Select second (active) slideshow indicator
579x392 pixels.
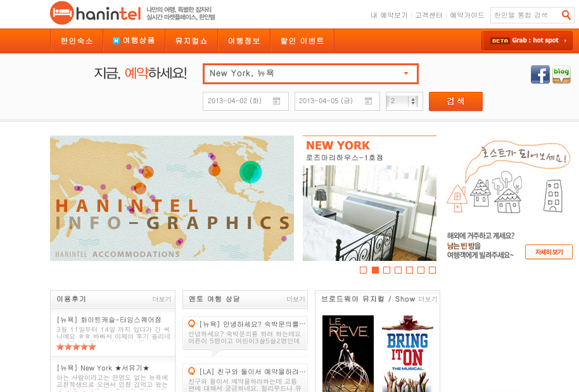375,270
